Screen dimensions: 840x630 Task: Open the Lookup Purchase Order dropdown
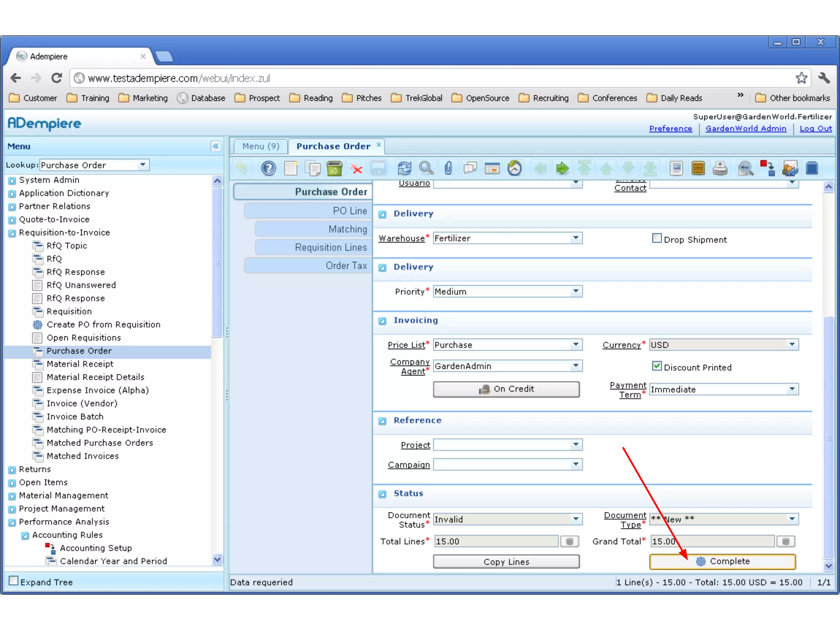[142, 165]
